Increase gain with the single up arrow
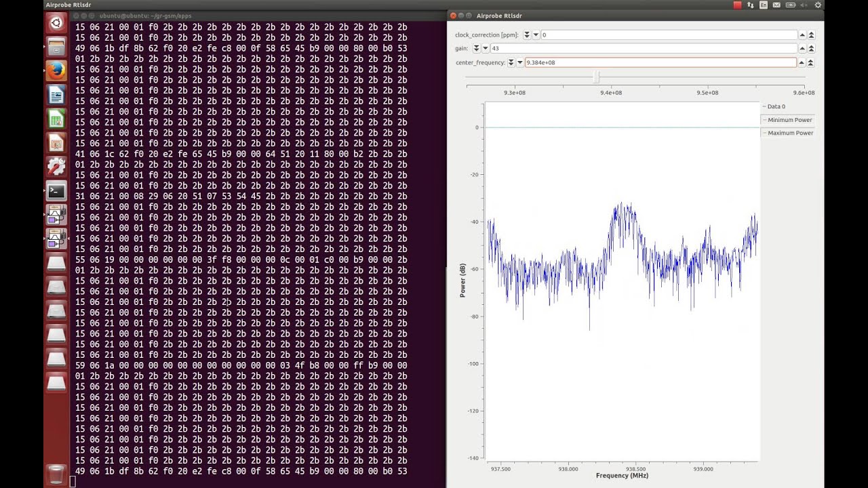Screen dimensions: 868x488 802,48
